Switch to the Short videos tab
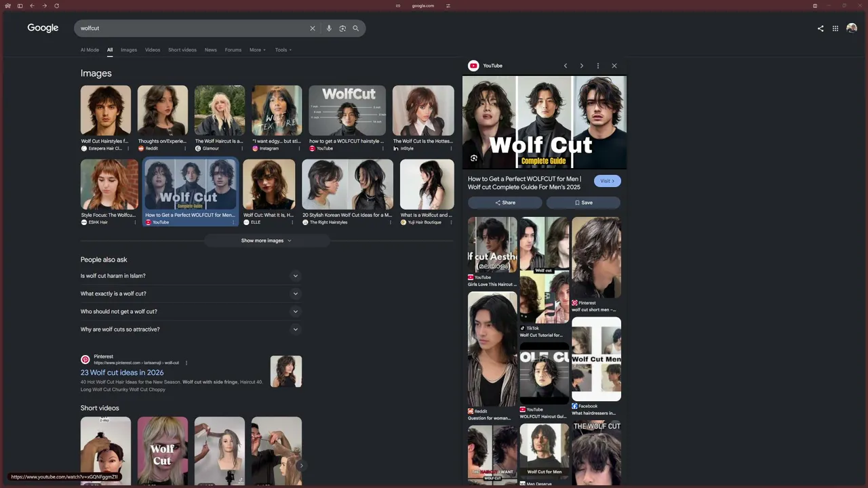The height and width of the screenshot is (488, 868). 182,49
